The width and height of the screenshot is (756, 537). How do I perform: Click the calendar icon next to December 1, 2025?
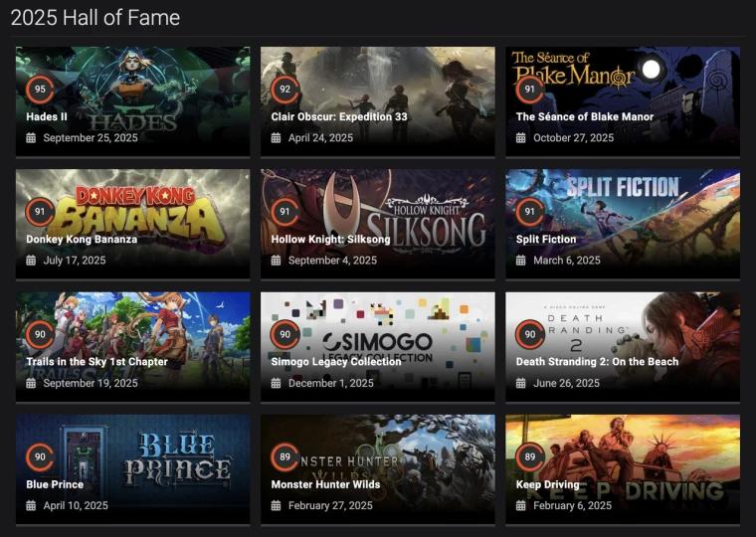(276, 383)
